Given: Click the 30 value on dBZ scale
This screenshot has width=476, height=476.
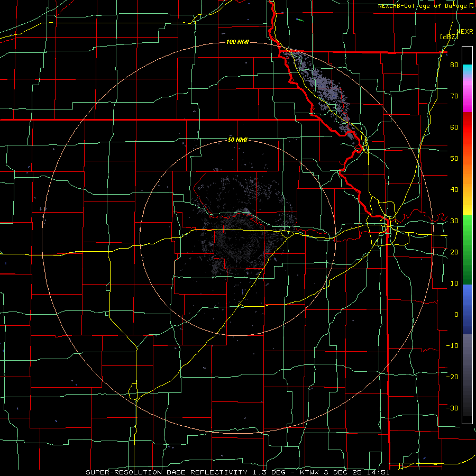Looking at the screenshot, I should click(x=454, y=221).
